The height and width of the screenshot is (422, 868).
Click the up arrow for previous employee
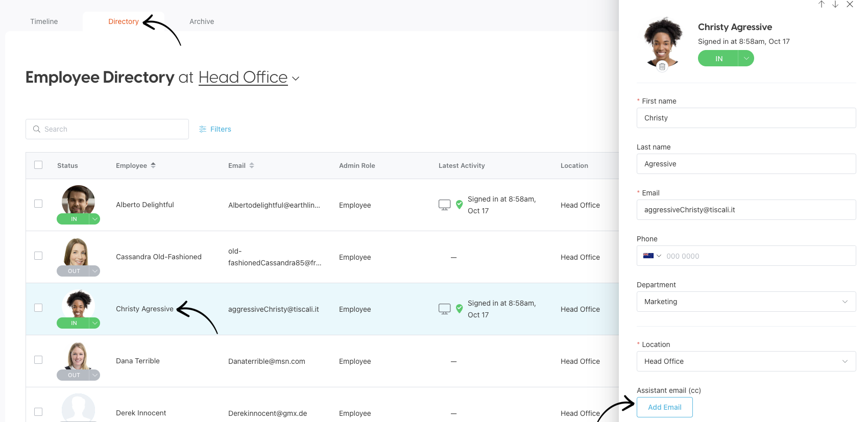[822, 5]
